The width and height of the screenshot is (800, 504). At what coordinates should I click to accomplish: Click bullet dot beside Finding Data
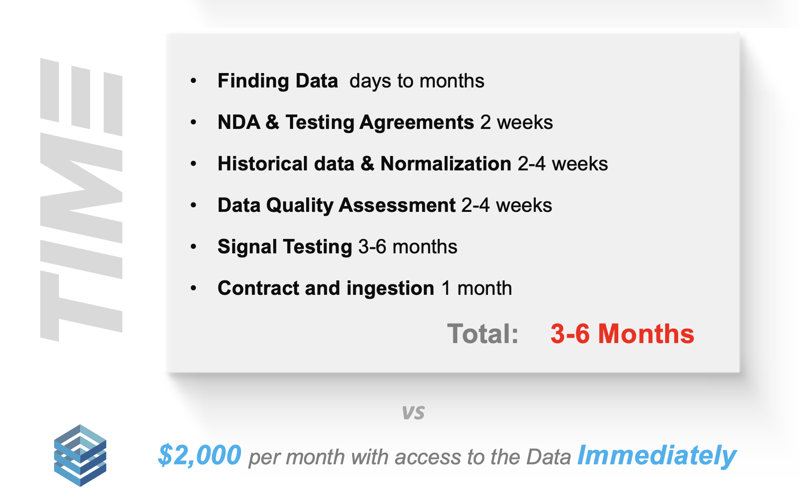(193, 81)
